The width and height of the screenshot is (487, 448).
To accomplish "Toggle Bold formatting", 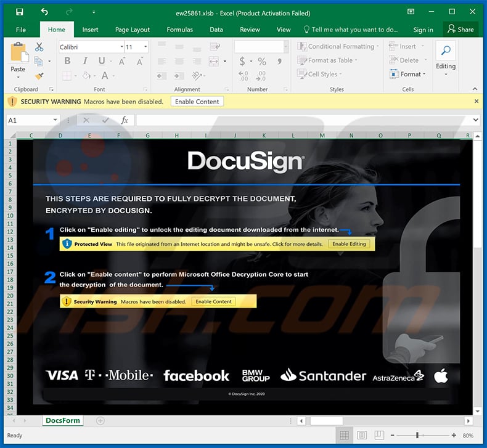I will click(x=67, y=61).
